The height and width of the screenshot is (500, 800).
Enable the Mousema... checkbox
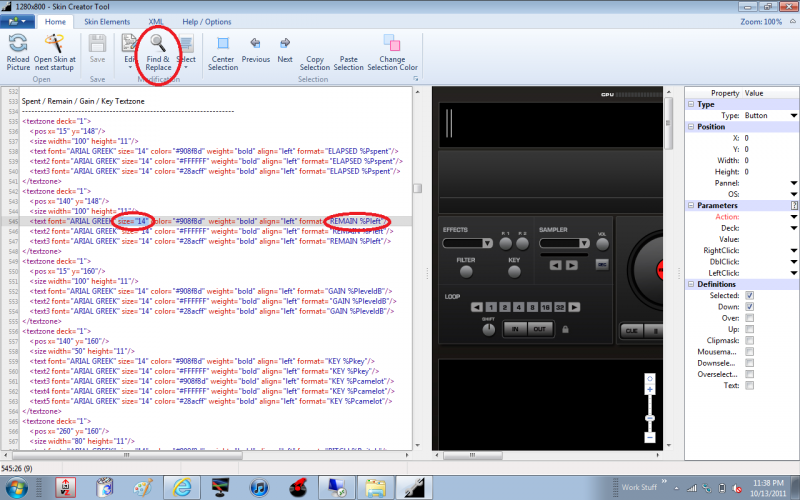(x=749, y=352)
